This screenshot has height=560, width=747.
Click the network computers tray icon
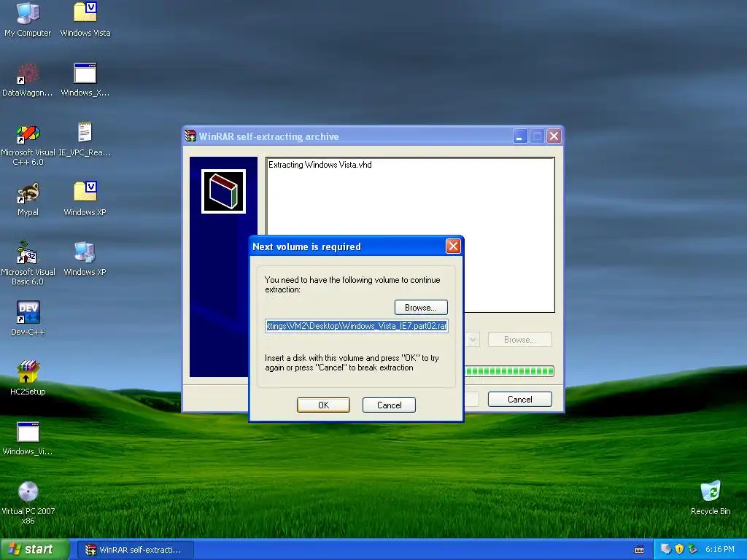666,549
